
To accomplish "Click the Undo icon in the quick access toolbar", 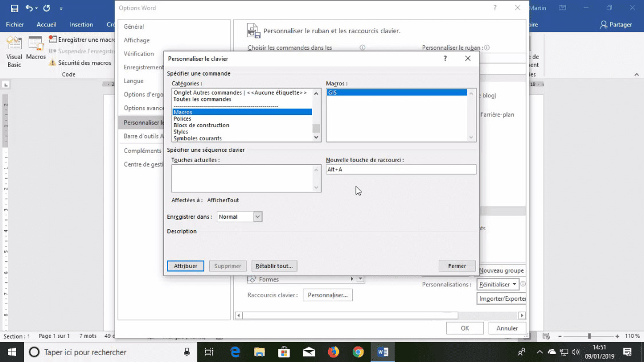I will coord(29,8).
